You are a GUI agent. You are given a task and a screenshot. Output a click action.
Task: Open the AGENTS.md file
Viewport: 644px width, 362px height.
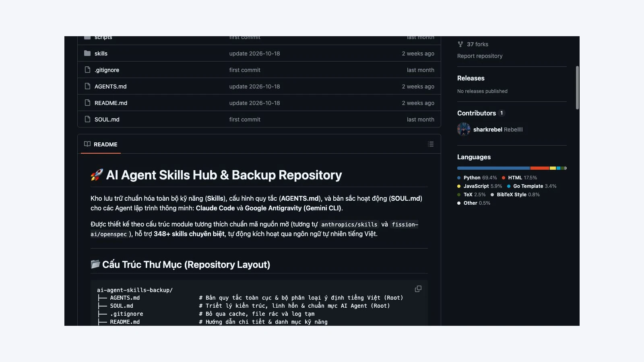coord(111,86)
